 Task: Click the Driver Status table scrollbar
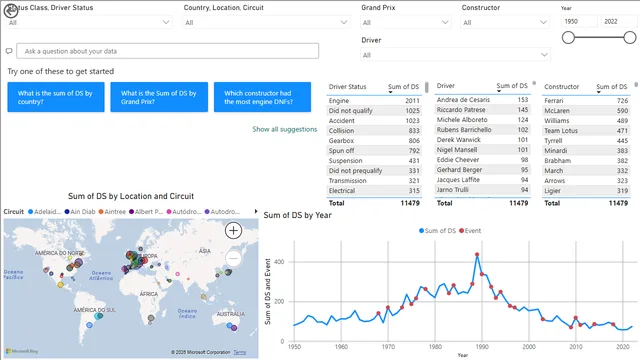[427, 87]
